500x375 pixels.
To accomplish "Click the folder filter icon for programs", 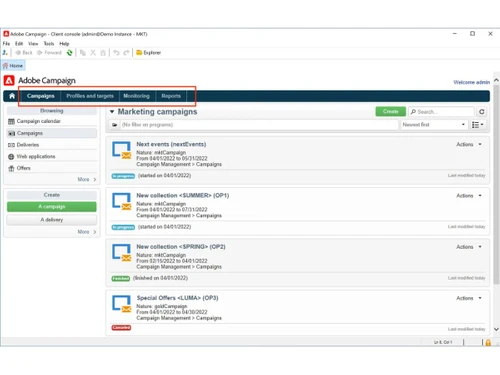I will point(115,125).
